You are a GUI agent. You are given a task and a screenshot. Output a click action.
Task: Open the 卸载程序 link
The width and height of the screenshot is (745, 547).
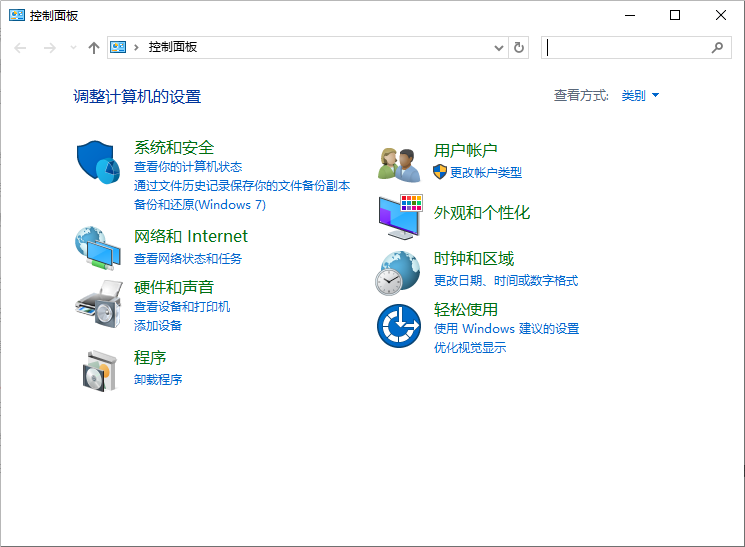[158, 380]
